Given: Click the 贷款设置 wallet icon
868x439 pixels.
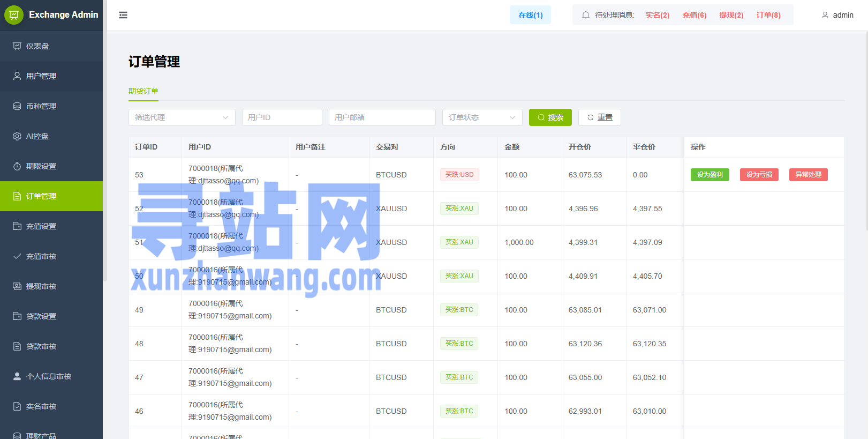Looking at the screenshot, I should (17, 316).
